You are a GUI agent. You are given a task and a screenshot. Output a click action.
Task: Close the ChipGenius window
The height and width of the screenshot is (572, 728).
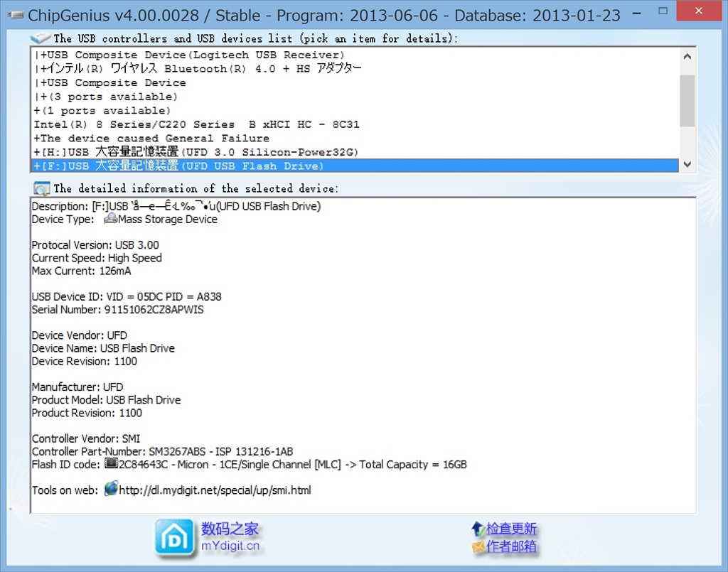click(699, 11)
